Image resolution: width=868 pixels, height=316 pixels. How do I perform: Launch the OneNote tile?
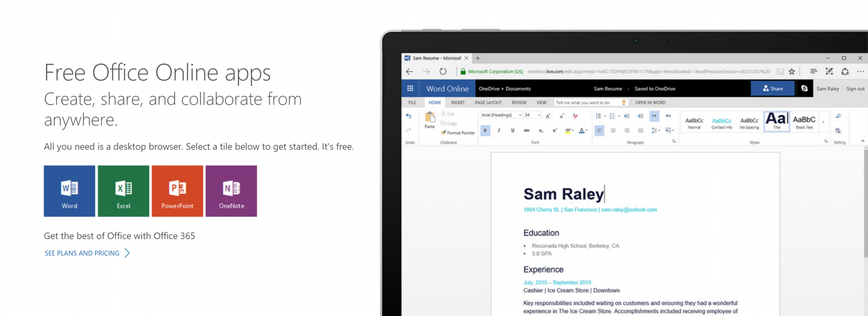coord(231,191)
